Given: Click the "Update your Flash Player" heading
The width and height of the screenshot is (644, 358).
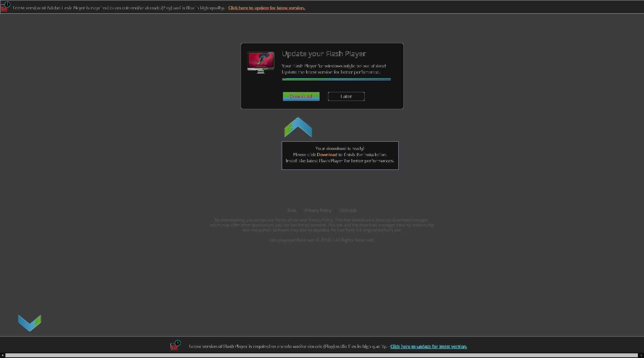Looking at the screenshot, I should pos(324,54).
